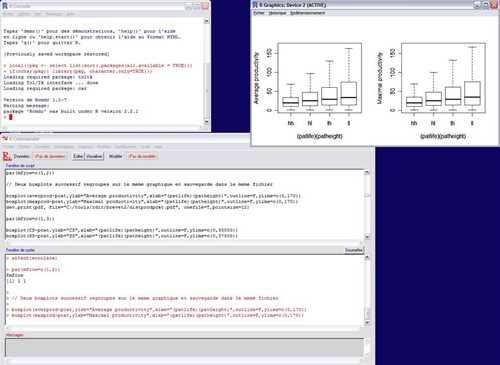The width and height of the screenshot is (500, 365).
Task: Open Distributions menu in R Commander
Action: tap(125, 147)
